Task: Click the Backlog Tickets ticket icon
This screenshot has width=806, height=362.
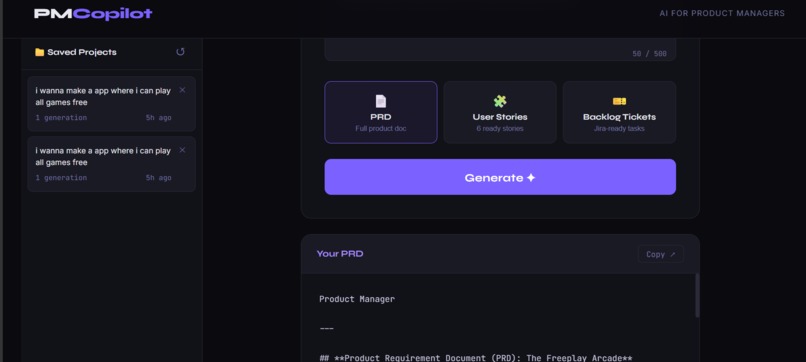Action: 619,101
